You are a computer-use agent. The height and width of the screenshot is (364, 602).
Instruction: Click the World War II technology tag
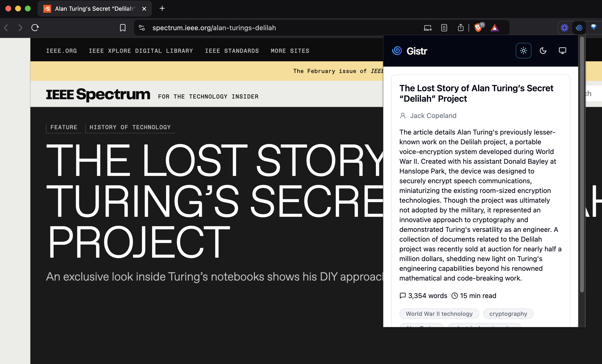pyautogui.click(x=439, y=314)
